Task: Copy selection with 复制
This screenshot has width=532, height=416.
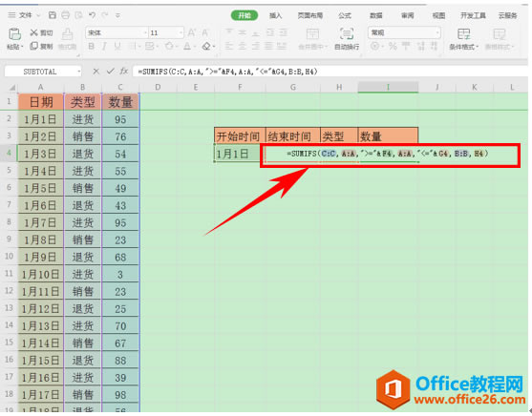Action: coord(41,46)
